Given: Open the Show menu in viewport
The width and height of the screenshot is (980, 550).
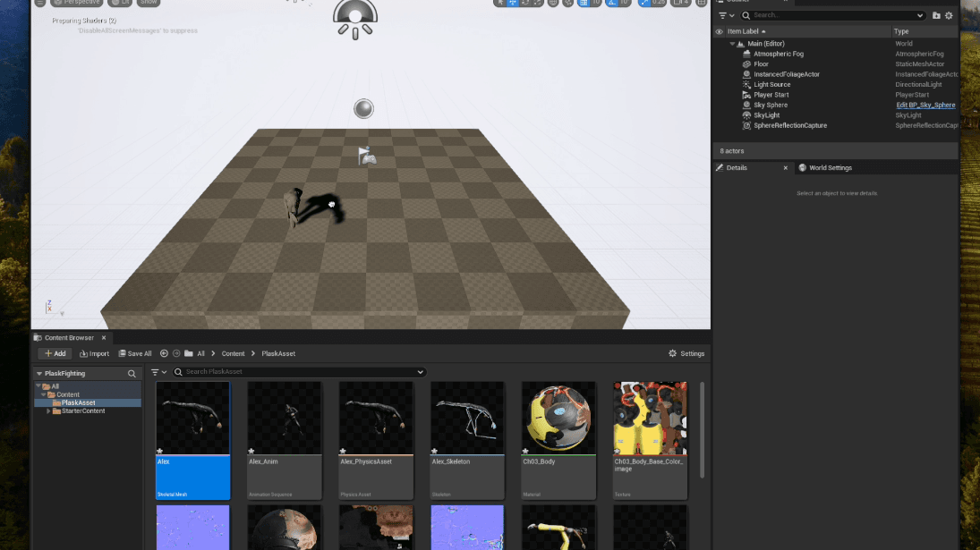Looking at the screenshot, I should click(148, 3).
